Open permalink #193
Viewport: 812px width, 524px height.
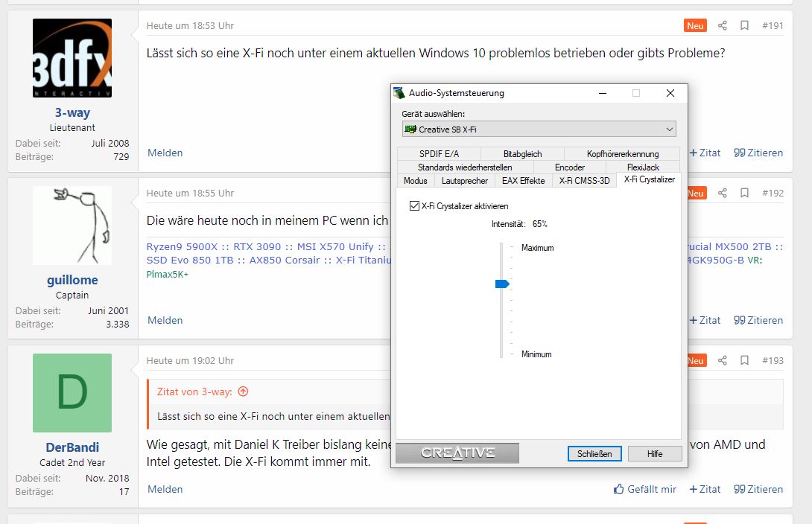(x=773, y=360)
